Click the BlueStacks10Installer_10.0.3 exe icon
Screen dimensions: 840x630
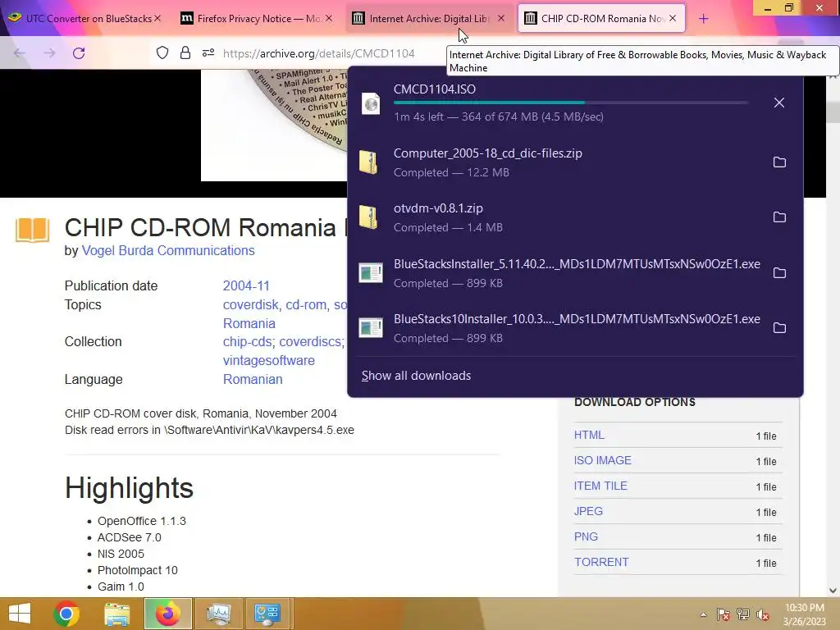coord(371,328)
